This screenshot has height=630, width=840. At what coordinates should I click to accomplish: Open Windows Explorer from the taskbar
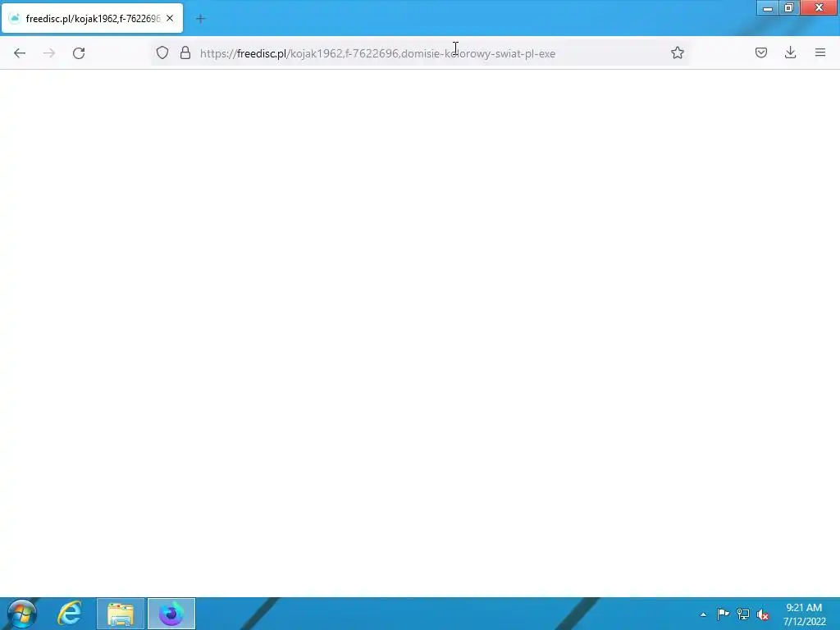121,614
